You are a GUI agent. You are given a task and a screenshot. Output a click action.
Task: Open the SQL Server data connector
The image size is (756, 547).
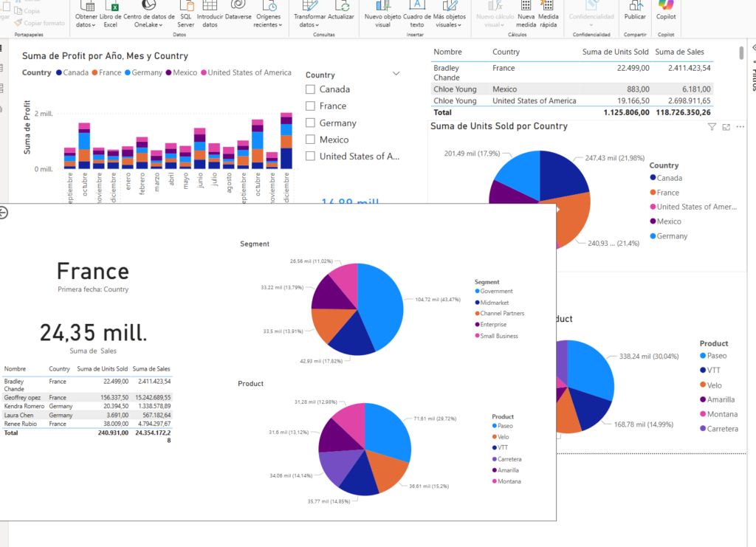[x=185, y=6]
